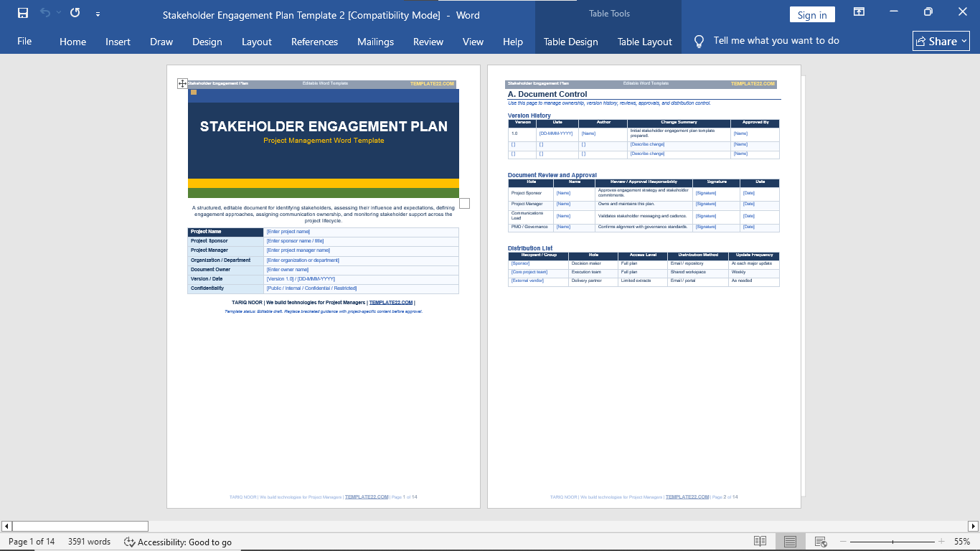Screen dimensions: 980x551
Task: Switch to the Home tab
Action: [72, 42]
